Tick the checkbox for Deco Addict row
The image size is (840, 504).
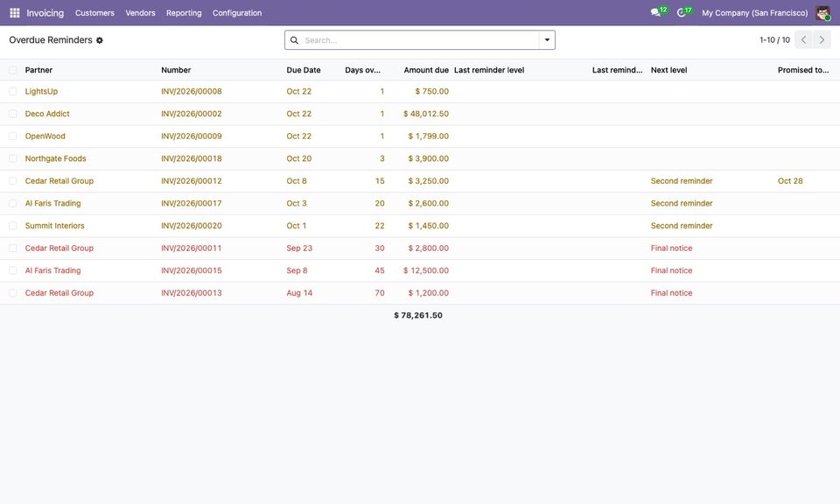tap(13, 114)
